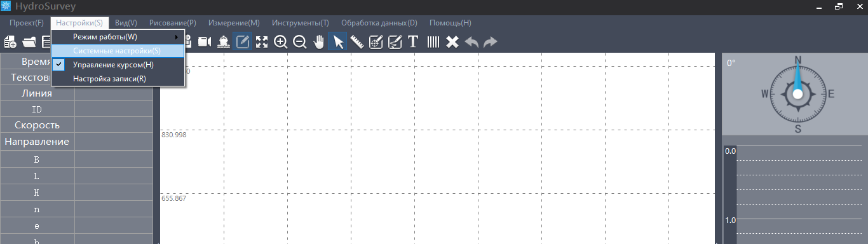The height and width of the screenshot is (244, 868).
Task: Open the Рисование(P) menu
Action: point(173,22)
